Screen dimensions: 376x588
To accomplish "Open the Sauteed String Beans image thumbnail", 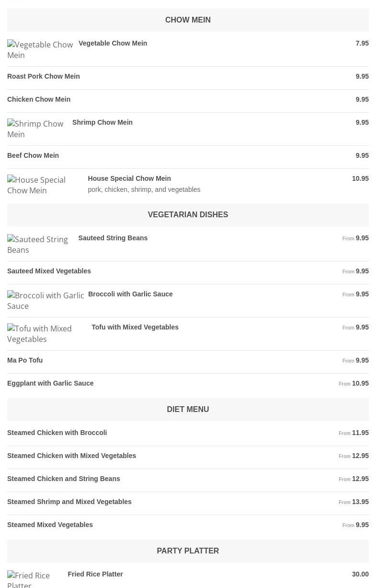I will coord(41,244).
